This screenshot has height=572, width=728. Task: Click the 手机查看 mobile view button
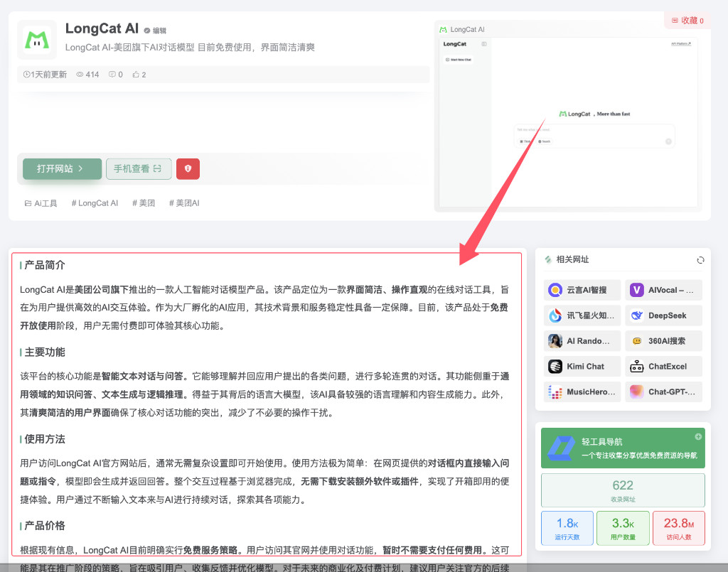click(139, 169)
